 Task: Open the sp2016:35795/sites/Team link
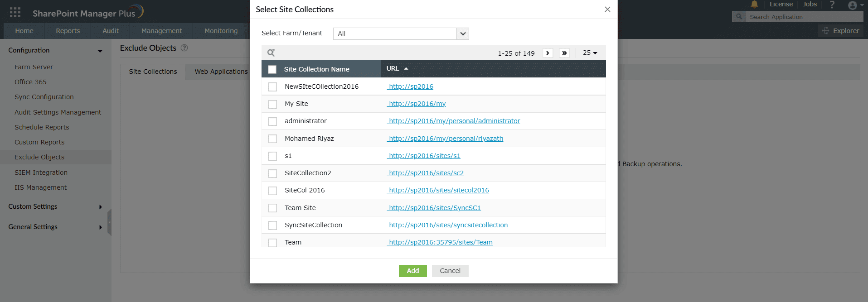(x=441, y=242)
